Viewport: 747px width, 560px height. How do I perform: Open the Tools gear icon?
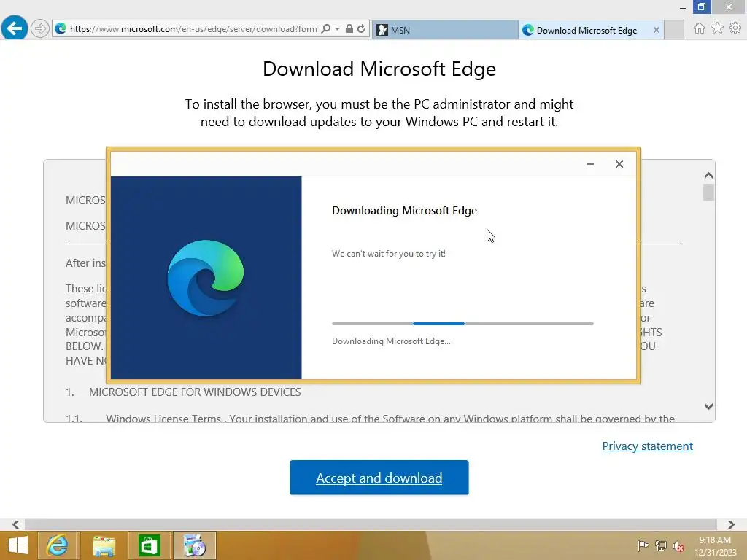click(735, 28)
